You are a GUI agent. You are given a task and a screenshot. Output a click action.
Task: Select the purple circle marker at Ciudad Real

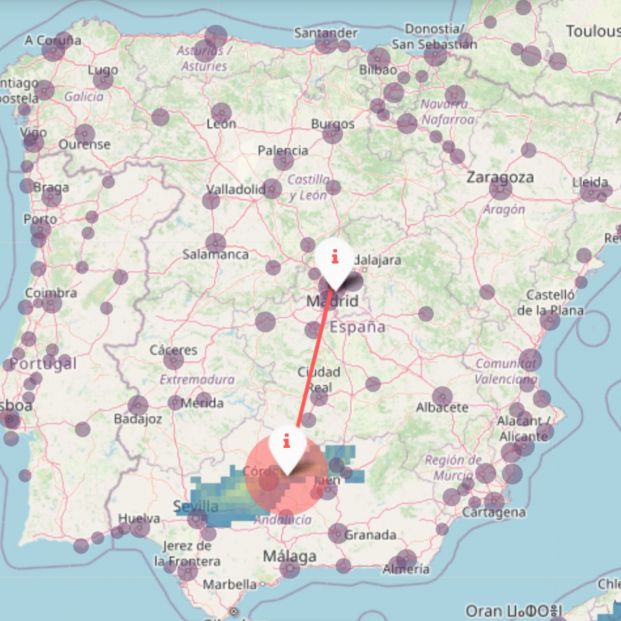319,396
